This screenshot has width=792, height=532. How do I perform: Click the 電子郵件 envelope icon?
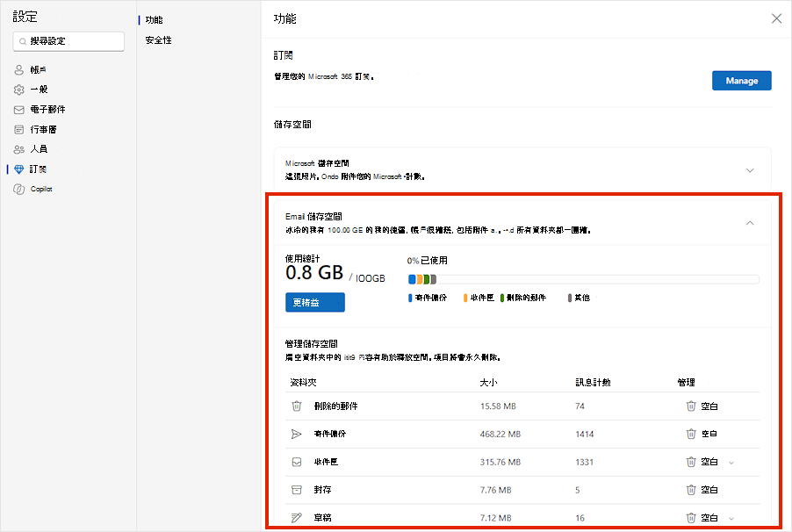[18, 110]
